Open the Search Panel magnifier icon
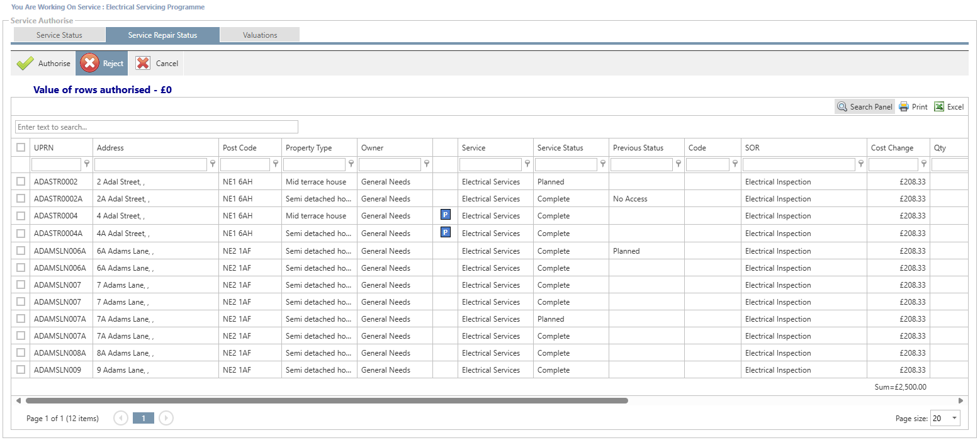The width and height of the screenshot is (980, 440). tap(842, 107)
